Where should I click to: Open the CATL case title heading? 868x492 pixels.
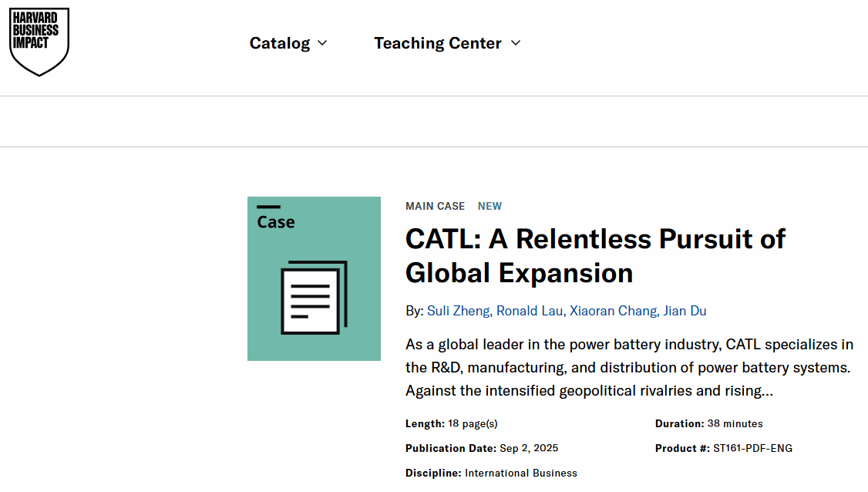pyautogui.click(x=595, y=255)
